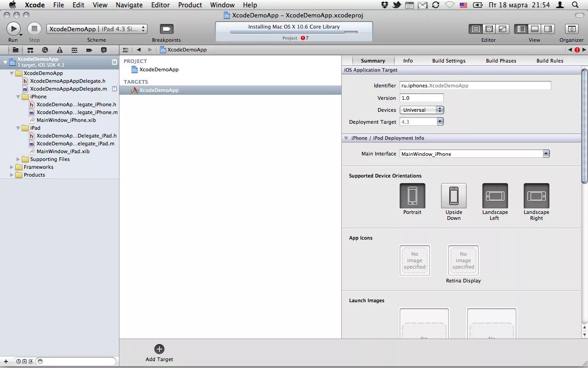Switch to the Build Settings tab
Screen dimensions: 588x368
pos(449,61)
